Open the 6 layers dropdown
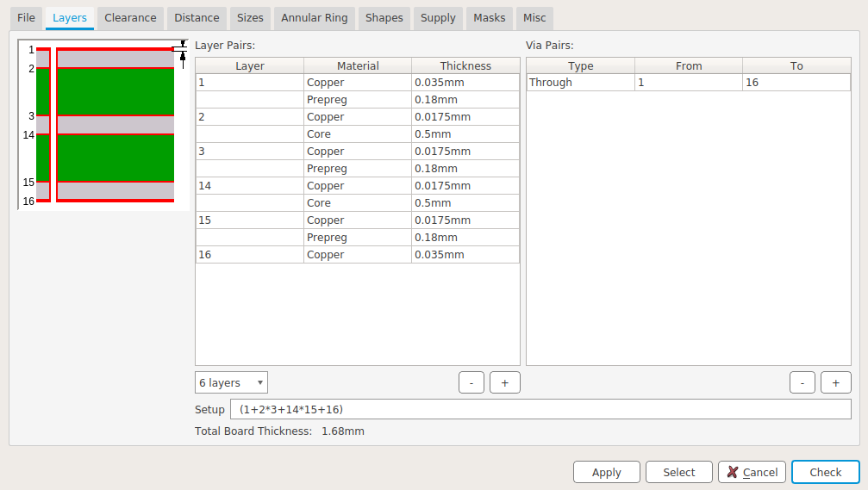868x490 pixels. tap(231, 382)
